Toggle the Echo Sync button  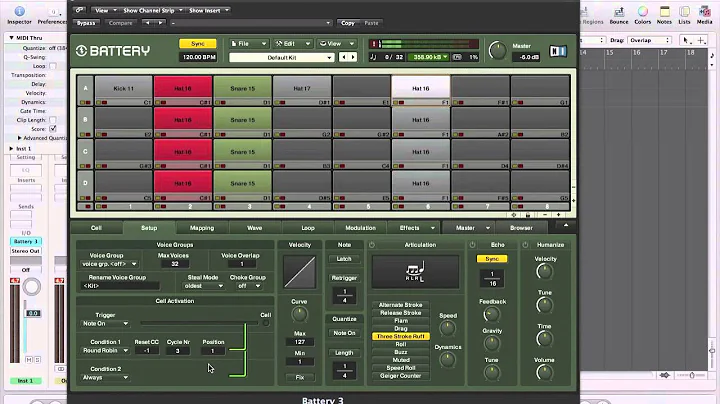[x=492, y=259]
